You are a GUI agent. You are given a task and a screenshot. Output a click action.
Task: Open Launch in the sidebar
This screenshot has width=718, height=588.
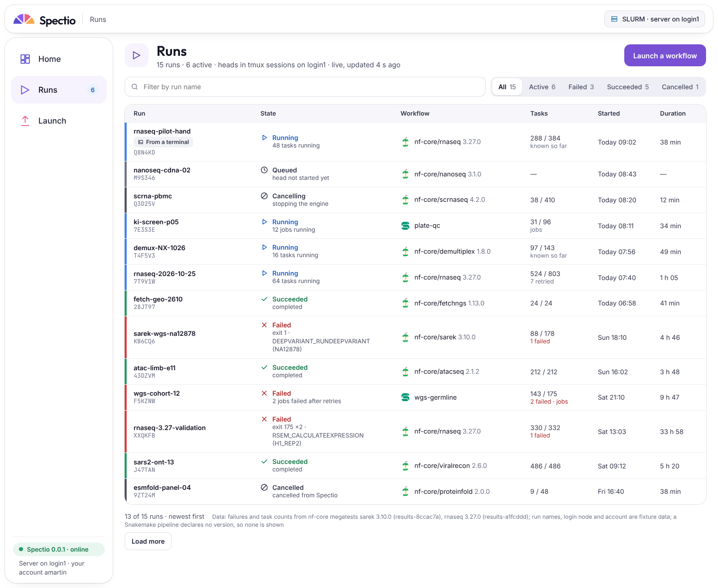pos(59,121)
